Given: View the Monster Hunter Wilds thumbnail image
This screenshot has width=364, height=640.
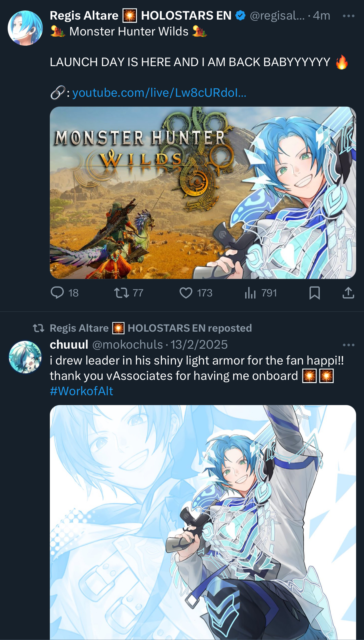Looking at the screenshot, I should [x=203, y=193].
